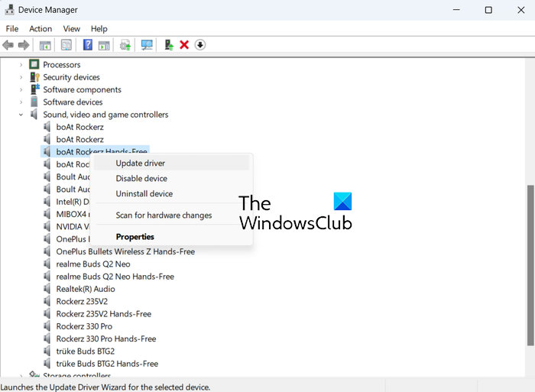
Task: Select Sound, video and game controllers label
Action: click(x=105, y=115)
